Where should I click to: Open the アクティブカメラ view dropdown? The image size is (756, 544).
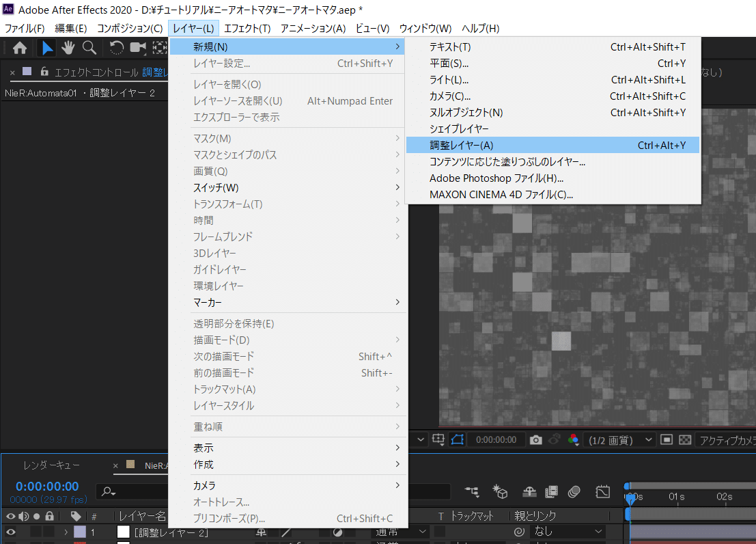click(x=727, y=439)
